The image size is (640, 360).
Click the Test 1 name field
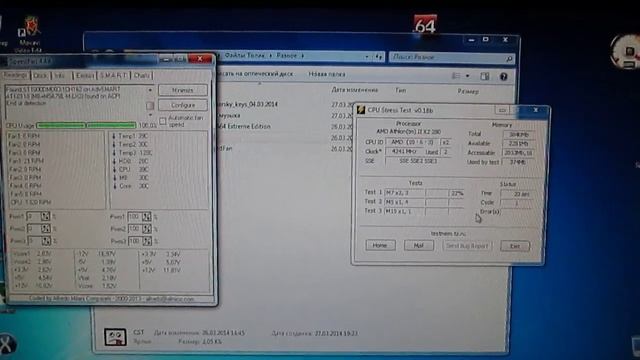point(404,193)
